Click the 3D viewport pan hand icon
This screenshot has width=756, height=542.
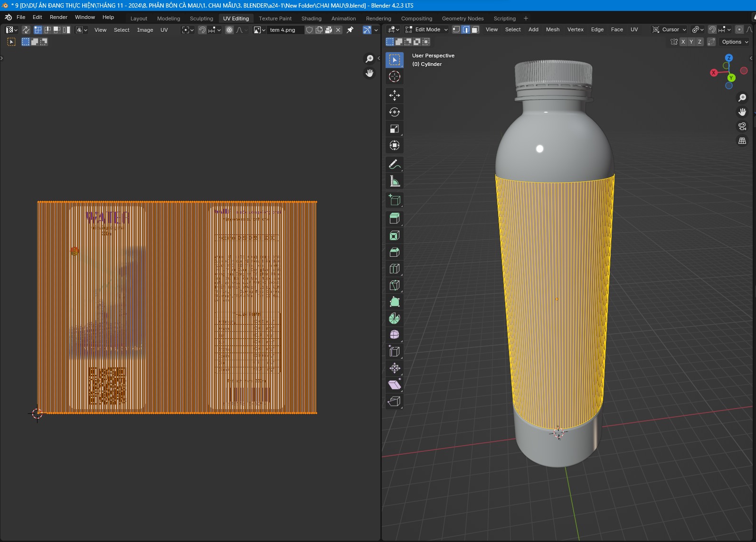pos(742,112)
